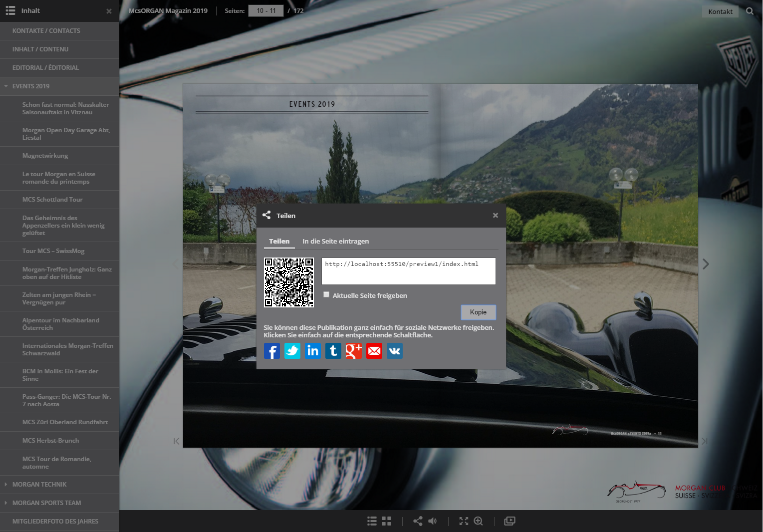Open EDITORIAL / ÉDITORIAL entry

pos(59,68)
